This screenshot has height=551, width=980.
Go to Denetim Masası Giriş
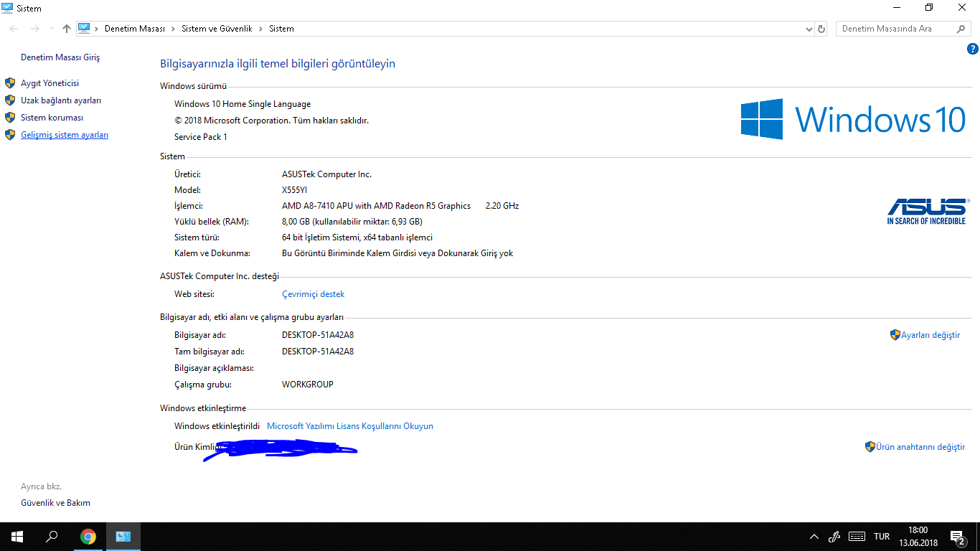[60, 57]
